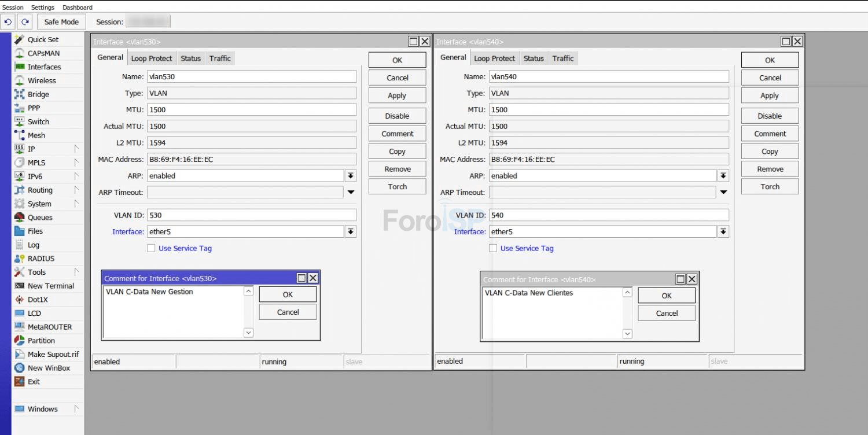The image size is (868, 435).
Task: Open Interface dropdown in vlan540 window
Action: point(723,232)
